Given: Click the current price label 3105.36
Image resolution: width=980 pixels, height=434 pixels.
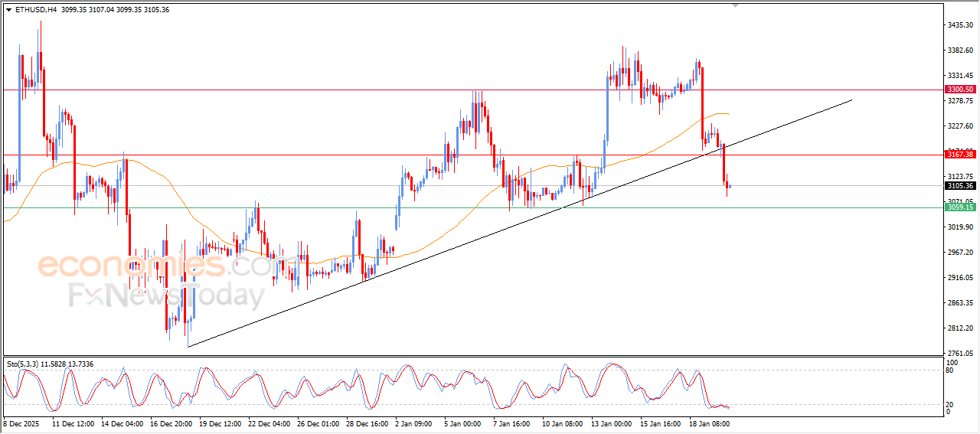Looking at the screenshot, I should tap(960, 186).
